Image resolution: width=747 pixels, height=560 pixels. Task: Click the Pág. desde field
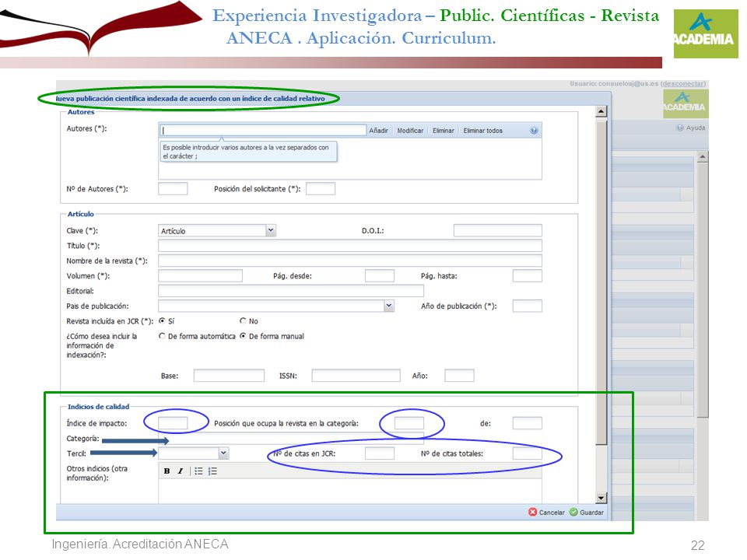(379, 275)
